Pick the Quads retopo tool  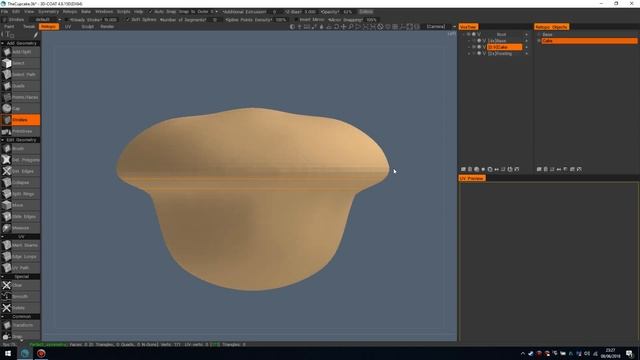(20, 86)
